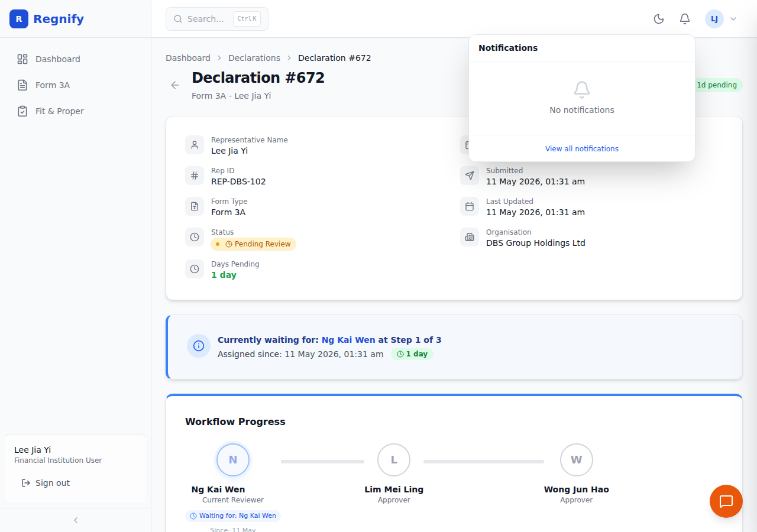Select Wong Jun Hao workflow step circle
Image resolution: width=757 pixels, height=532 pixels.
tap(577, 460)
